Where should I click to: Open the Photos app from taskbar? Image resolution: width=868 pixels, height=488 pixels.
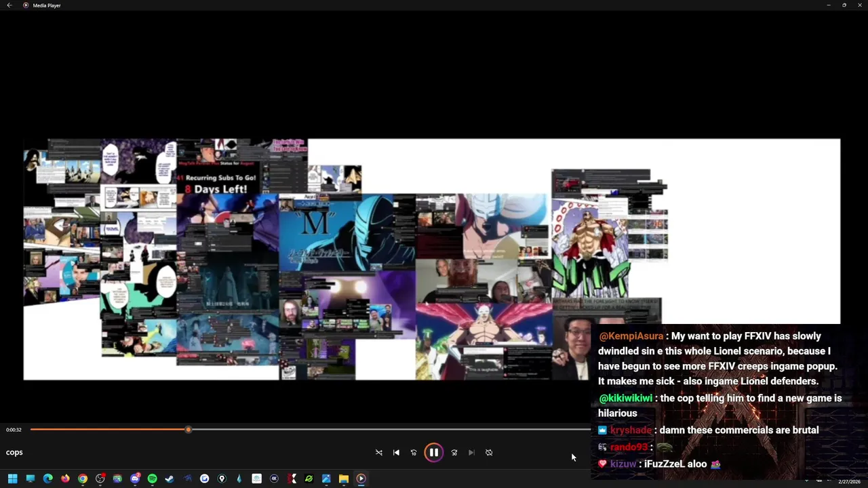(326, 479)
